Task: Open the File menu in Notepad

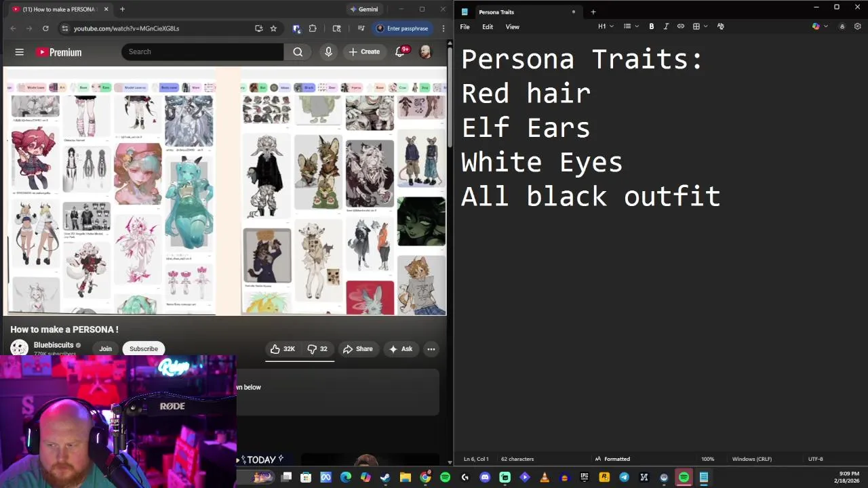Action: [465, 26]
